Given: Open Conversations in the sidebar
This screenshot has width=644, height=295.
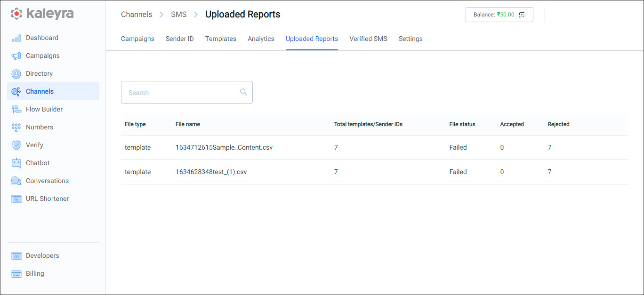Looking at the screenshot, I should pos(53,181).
